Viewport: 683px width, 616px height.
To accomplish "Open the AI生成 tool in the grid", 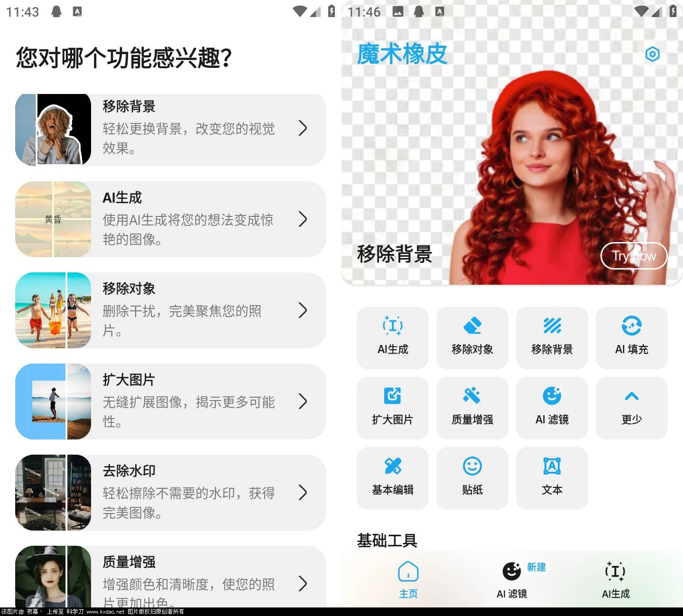I will pyautogui.click(x=392, y=337).
